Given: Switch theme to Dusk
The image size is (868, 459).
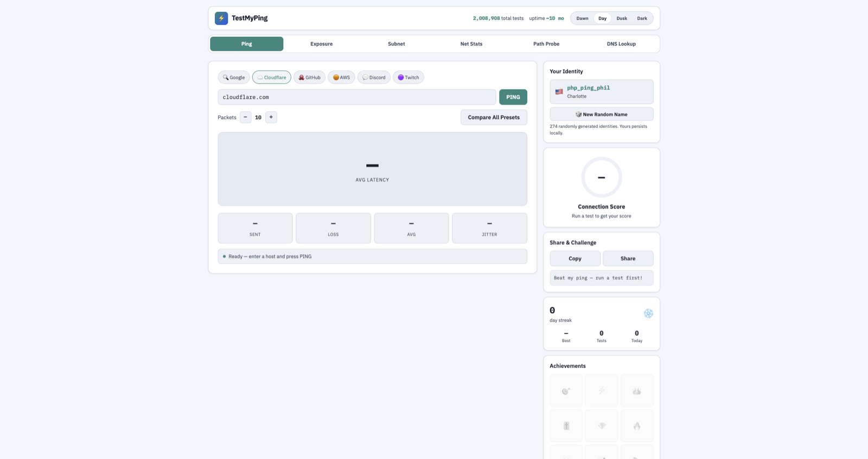Looking at the screenshot, I should [x=622, y=18].
